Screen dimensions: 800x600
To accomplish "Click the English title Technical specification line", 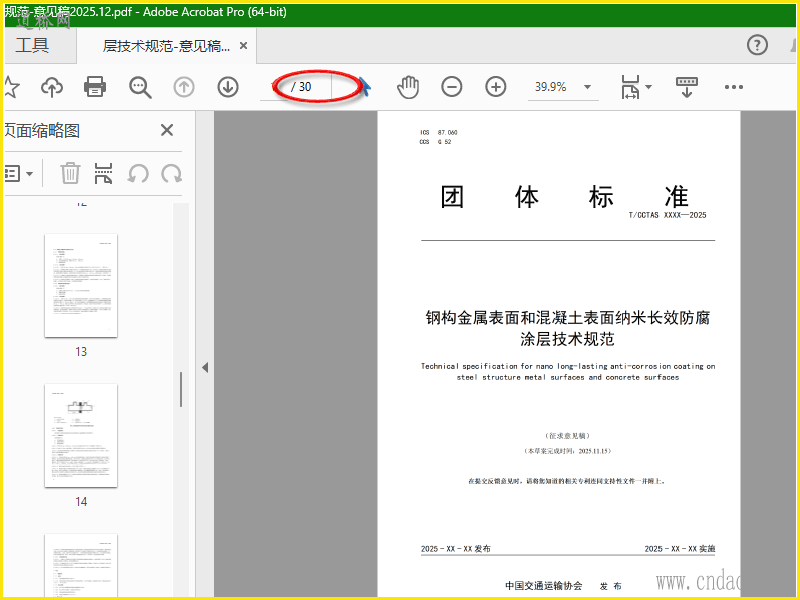I will click(568, 366).
